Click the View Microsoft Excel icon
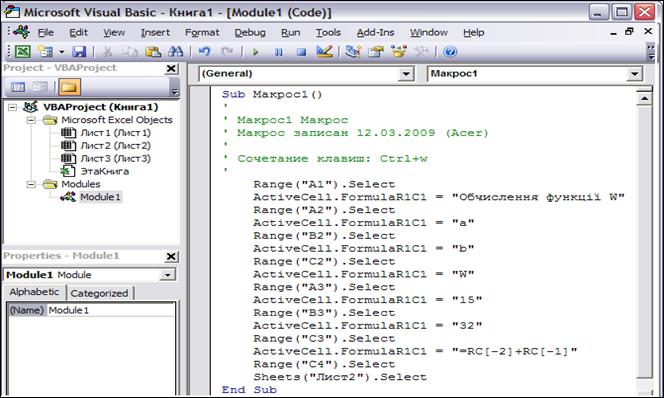664x398 pixels. (23, 52)
